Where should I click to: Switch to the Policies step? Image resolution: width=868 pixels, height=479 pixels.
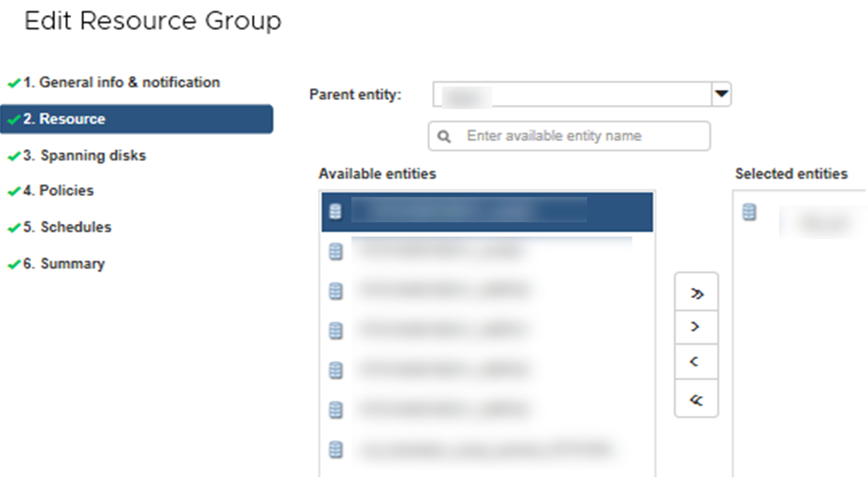66,190
